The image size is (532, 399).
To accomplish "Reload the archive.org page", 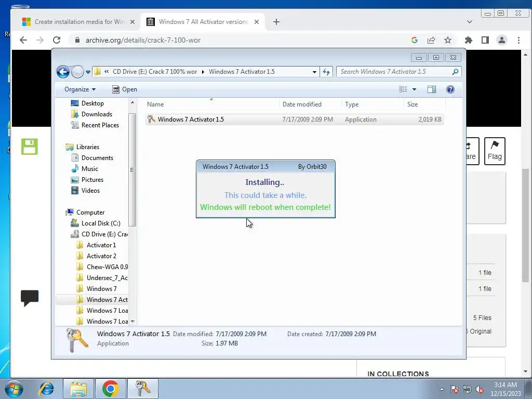I will [57, 40].
